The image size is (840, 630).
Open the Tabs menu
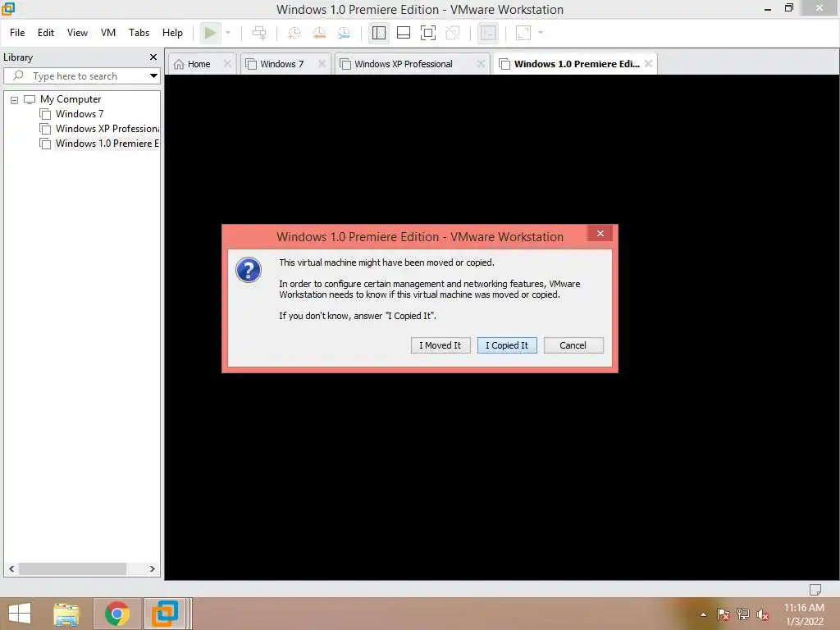(139, 33)
